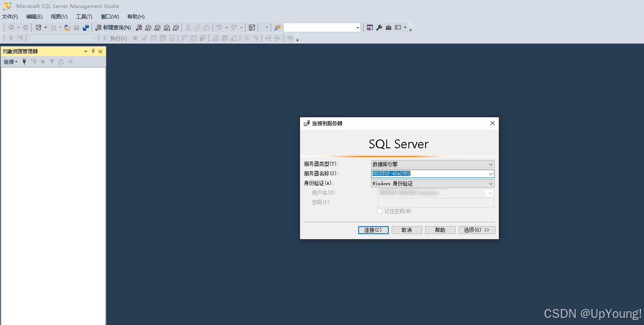
Task: Open the 窗口(W) menu
Action: (x=110, y=17)
